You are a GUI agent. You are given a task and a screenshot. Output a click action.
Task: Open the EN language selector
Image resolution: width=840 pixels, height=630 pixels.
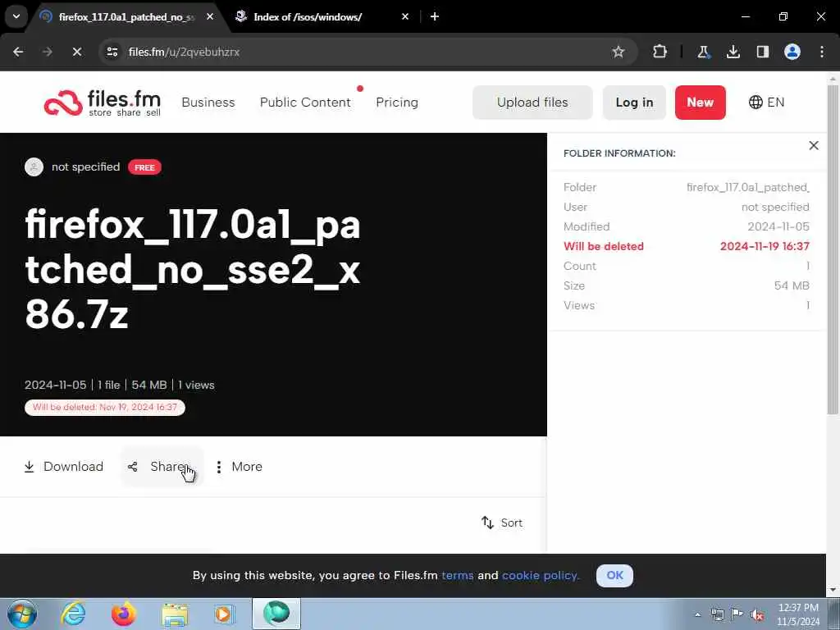click(766, 103)
